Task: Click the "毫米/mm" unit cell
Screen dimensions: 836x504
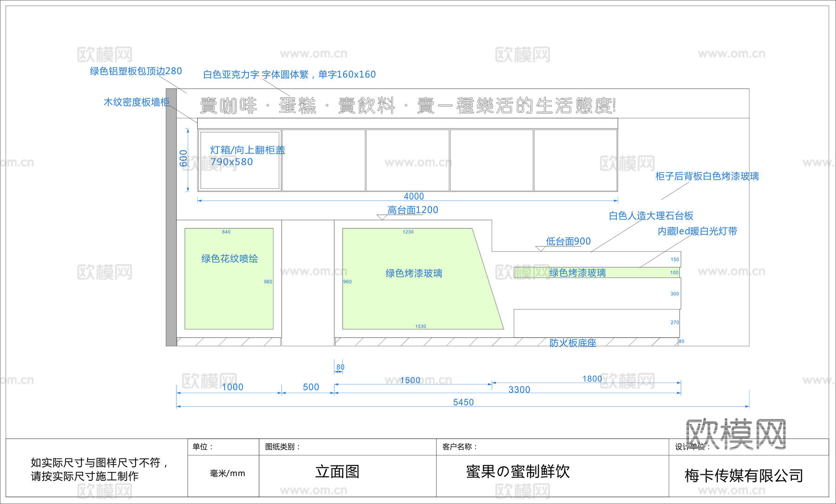Action: [225, 473]
